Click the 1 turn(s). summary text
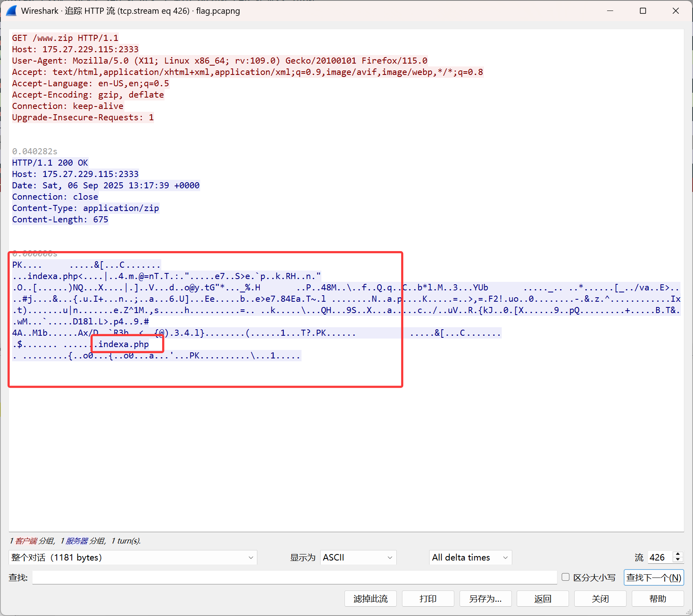This screenshot has height=616, width=693. click(126, 541)
